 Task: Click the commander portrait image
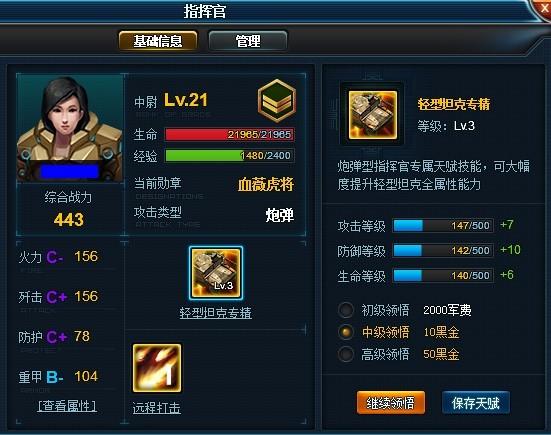click(x=70, y=128)
